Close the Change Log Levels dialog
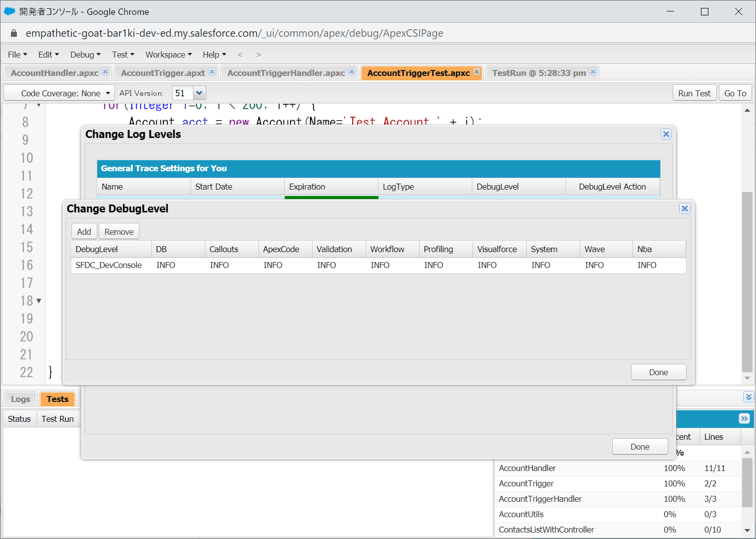The width and height of the screenshot is (756, 539). coord(666,134)
